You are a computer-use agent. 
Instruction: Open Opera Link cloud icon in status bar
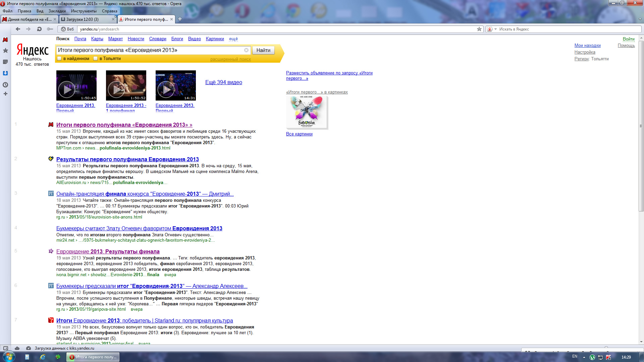pos(17,348)
